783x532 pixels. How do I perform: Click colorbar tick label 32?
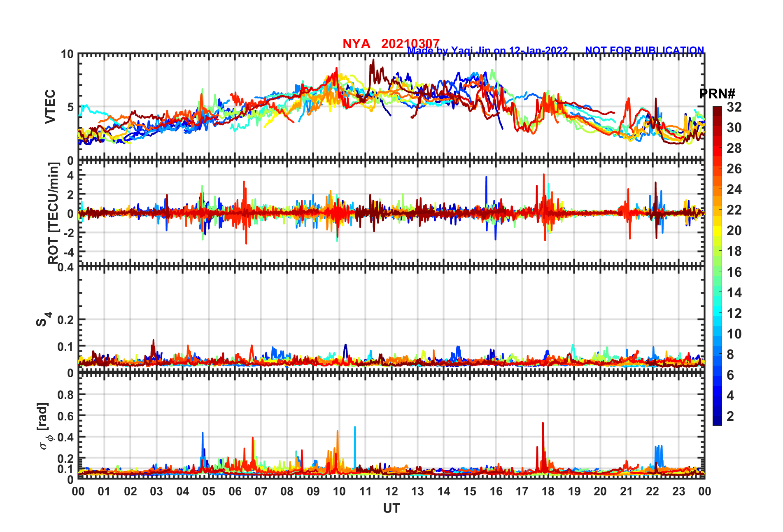(x=734, y=107)
